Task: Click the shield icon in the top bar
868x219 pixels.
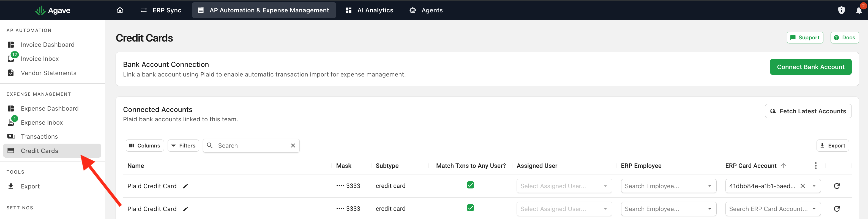Action: tap(841, 10)
